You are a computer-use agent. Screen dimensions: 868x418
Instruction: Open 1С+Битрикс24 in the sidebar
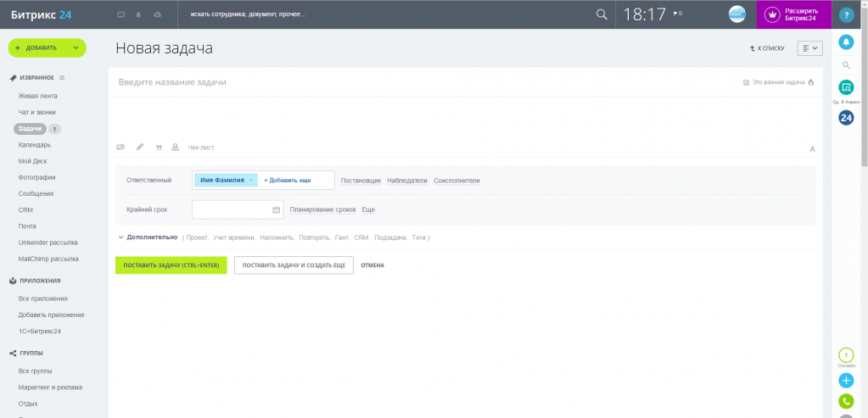39,332
